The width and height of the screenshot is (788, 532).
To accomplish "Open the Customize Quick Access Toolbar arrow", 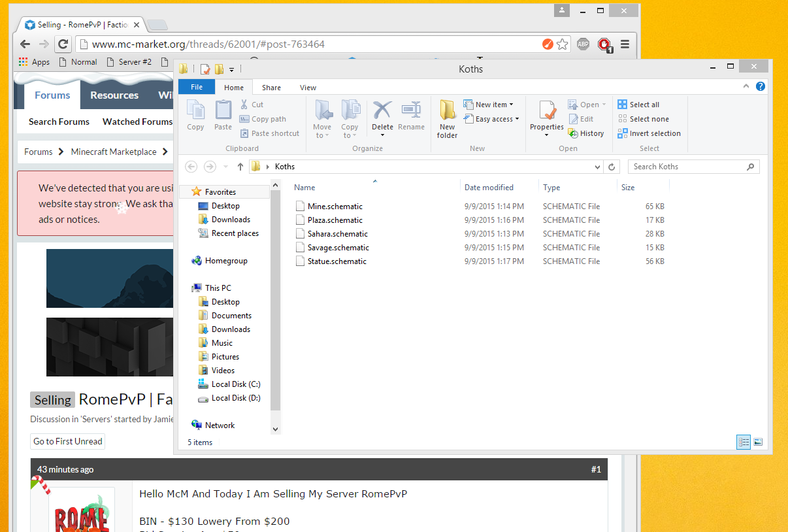I will click(231, 69).
